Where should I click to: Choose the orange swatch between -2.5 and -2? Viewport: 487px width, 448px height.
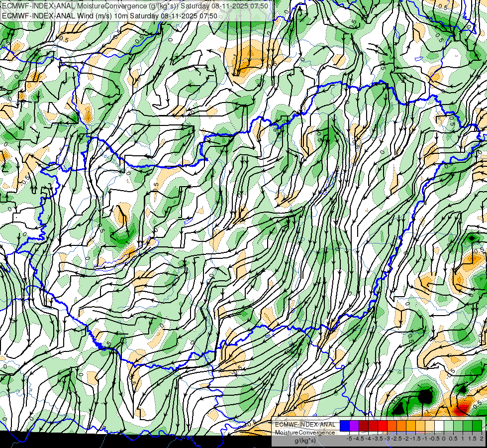point(401,426)
